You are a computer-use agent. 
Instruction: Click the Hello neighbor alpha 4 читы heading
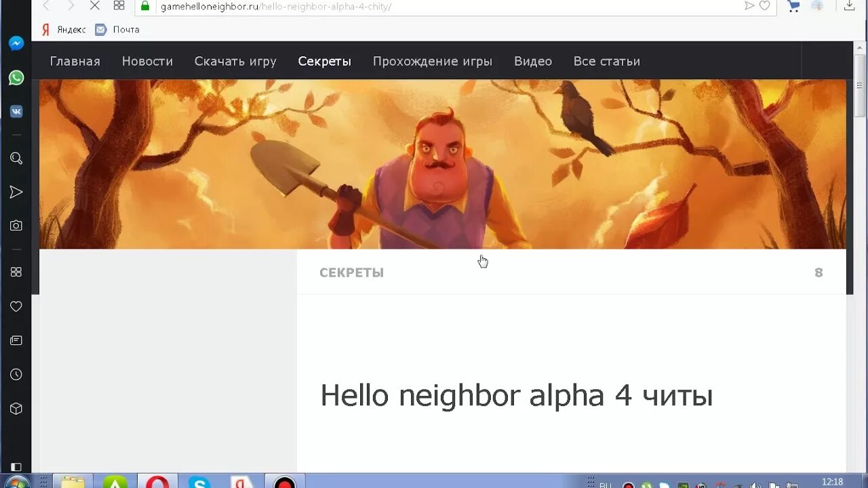516,395
